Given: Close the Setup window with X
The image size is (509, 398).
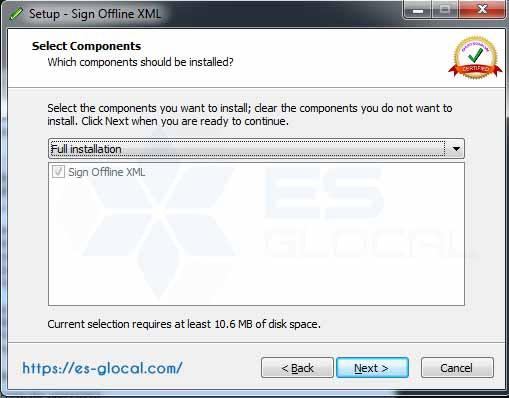Looking at the screenshot, I should [x=482, y=10].
